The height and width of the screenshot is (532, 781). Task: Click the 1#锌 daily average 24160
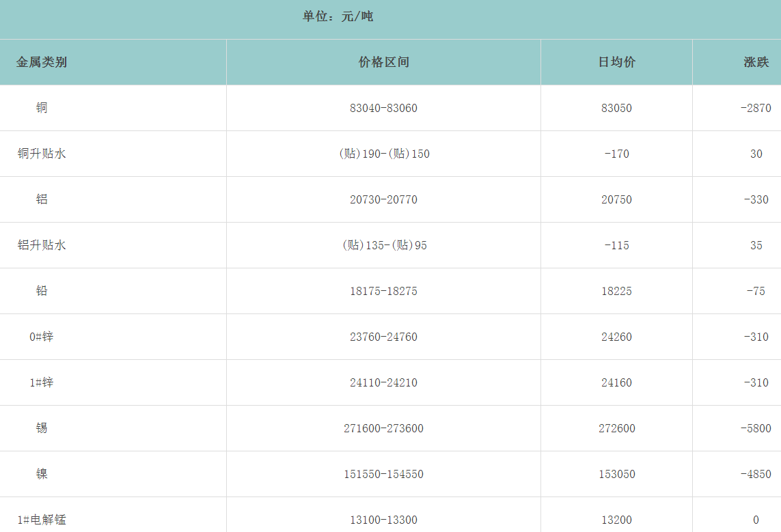coord(616,382)
